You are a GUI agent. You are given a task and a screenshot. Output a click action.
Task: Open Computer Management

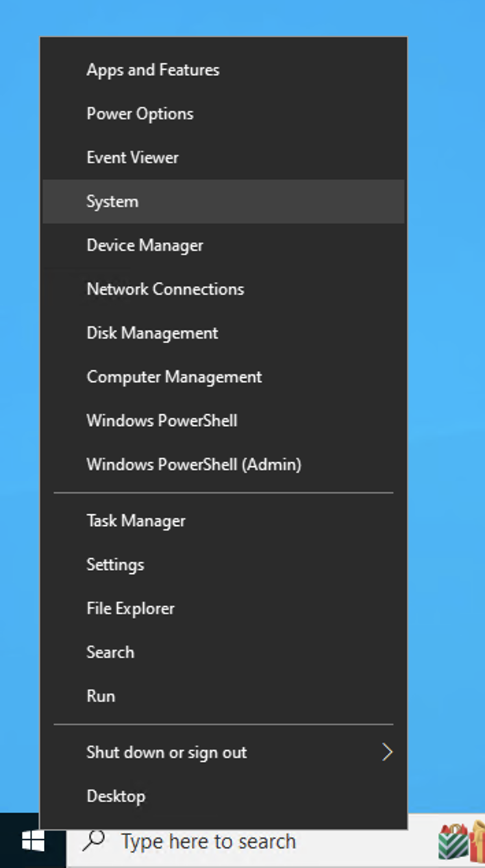[x=223, y=377]
